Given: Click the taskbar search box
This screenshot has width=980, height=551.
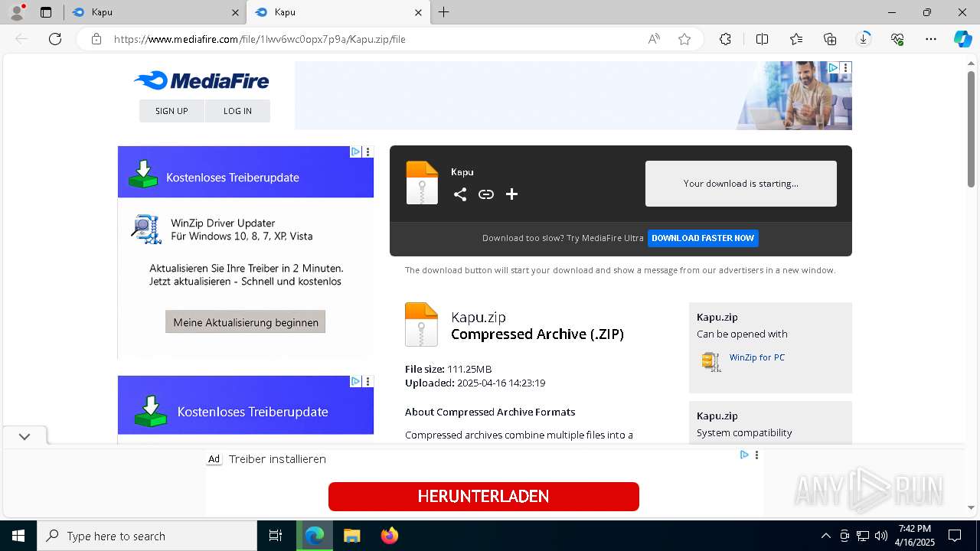Looking at the screenshot, I should 147,536.
